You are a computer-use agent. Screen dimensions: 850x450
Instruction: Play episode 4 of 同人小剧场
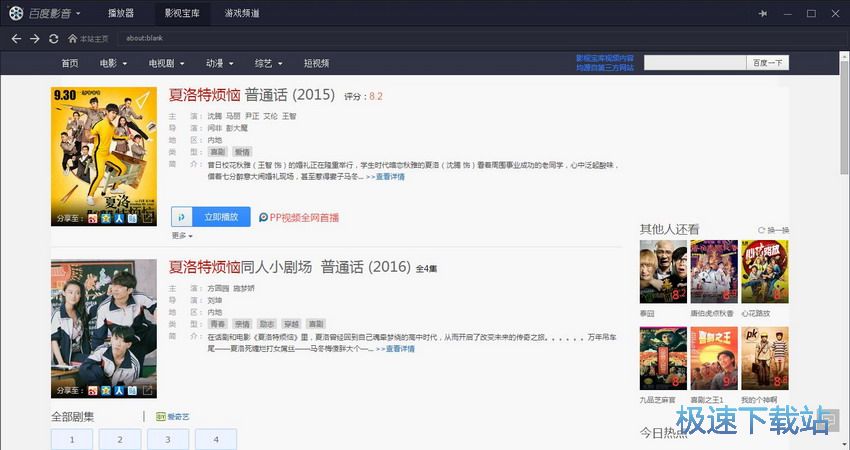click(x=216, y=439)
